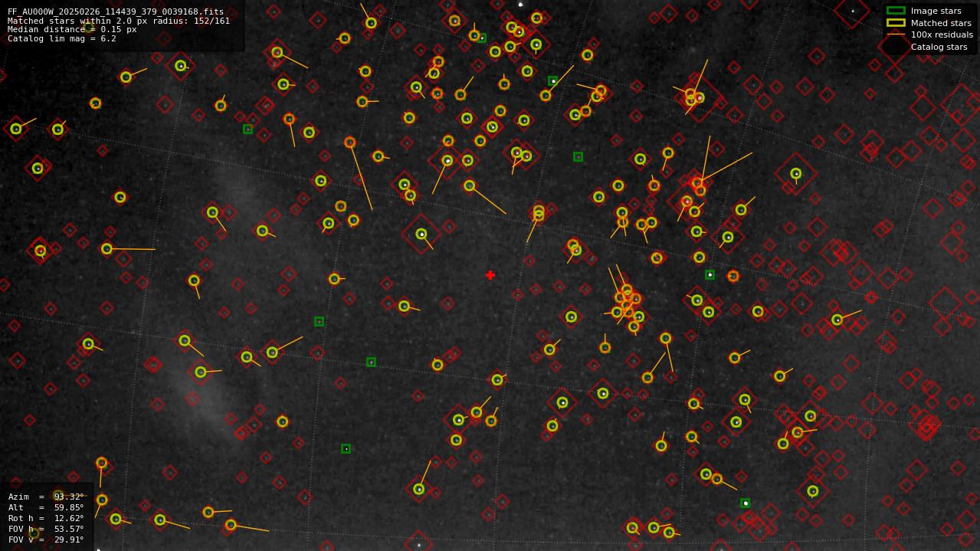Click the yellow Matched stars legend square
The image size is (980, 551).
[x=896, y=23]
